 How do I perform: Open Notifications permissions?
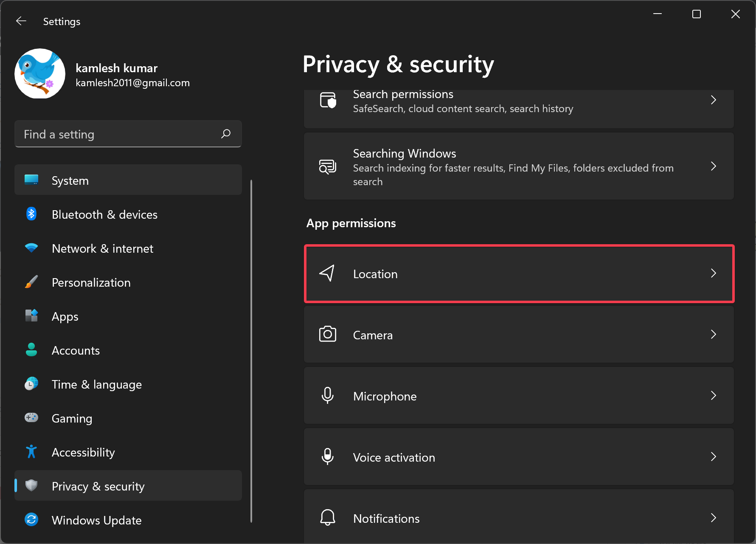(519, 516)
